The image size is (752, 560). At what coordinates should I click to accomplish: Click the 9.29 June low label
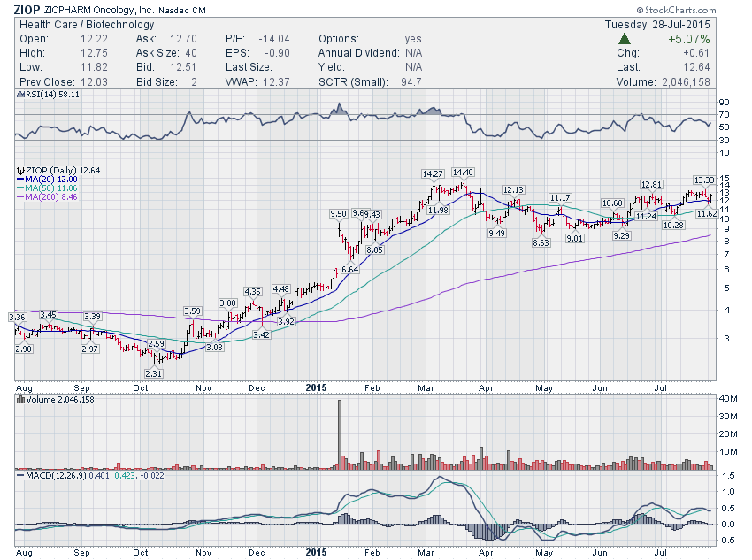(x=621, y=235)
